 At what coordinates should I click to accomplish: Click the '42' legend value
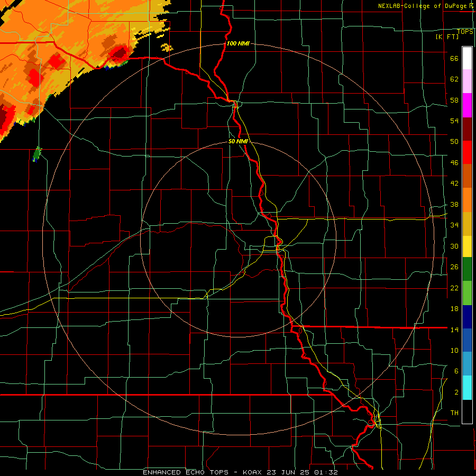454,183
